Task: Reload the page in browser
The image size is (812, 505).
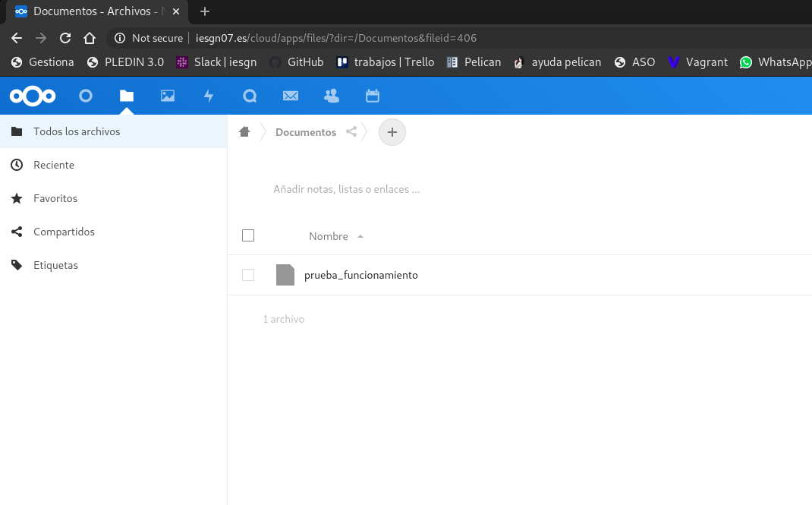Action: click(65, 38)
